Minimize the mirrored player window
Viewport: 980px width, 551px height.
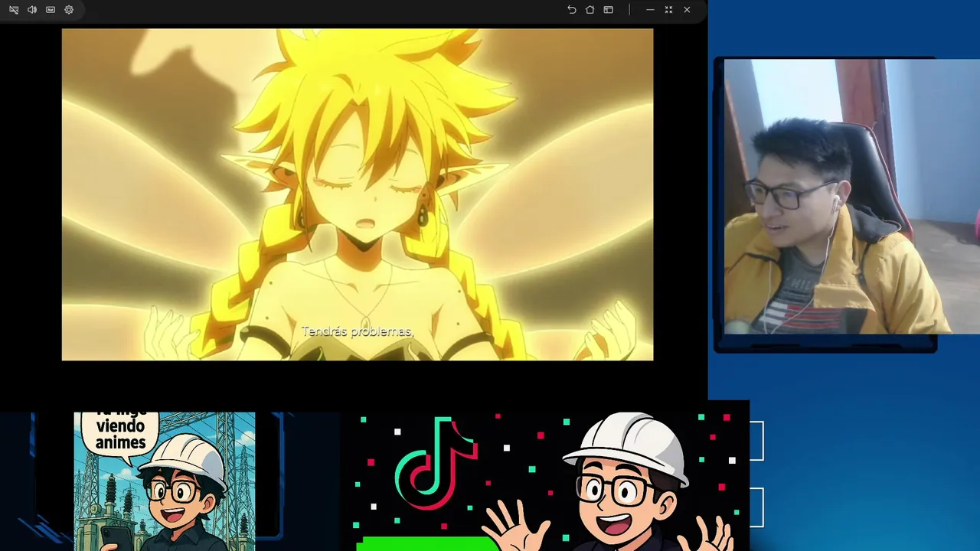pos(650,10)
